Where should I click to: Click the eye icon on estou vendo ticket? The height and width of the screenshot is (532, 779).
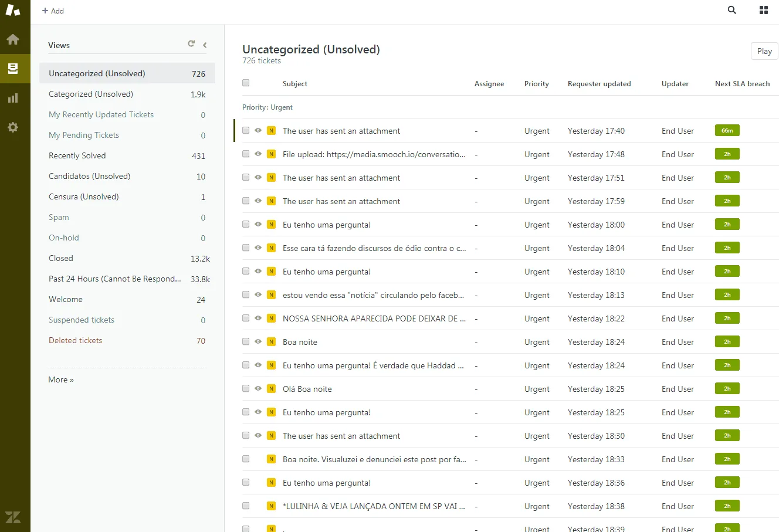[x=258, y=294]
